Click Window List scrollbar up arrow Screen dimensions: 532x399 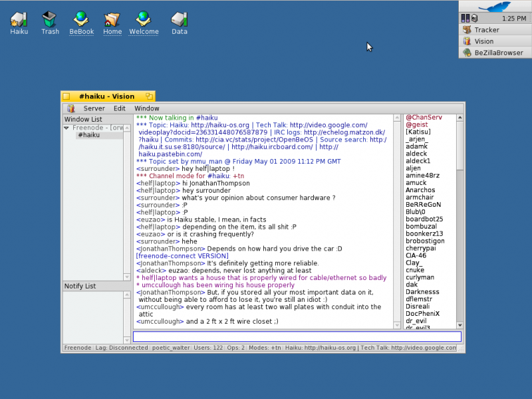tap(127, 128)
